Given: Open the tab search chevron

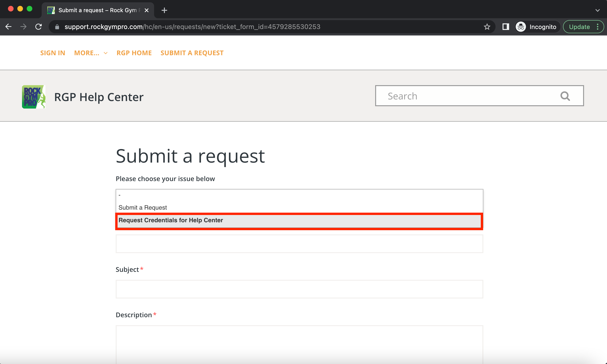Looking at the screenshot, I should pyautogui.click(x=598, y=10).
